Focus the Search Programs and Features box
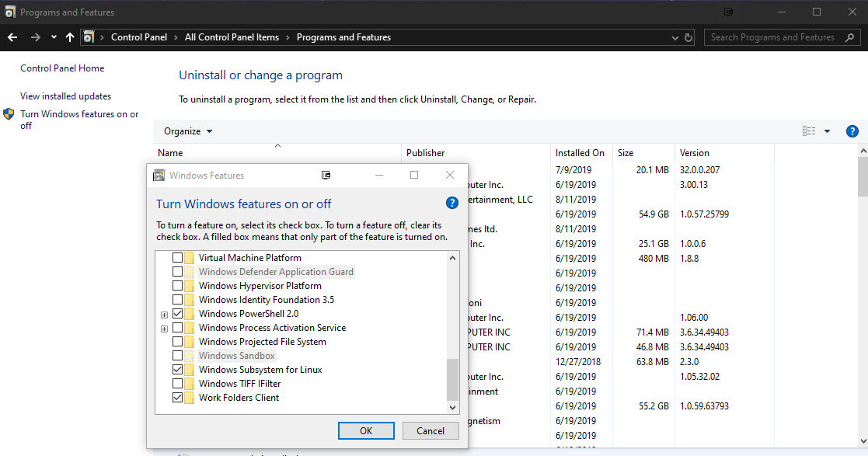Viewport: 868px width, 456px height. [x=783, y=37]
